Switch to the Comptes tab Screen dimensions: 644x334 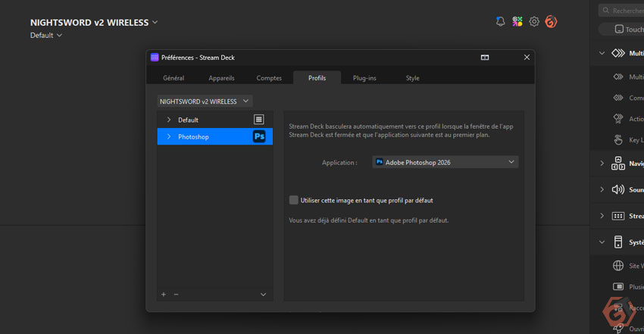269,77
